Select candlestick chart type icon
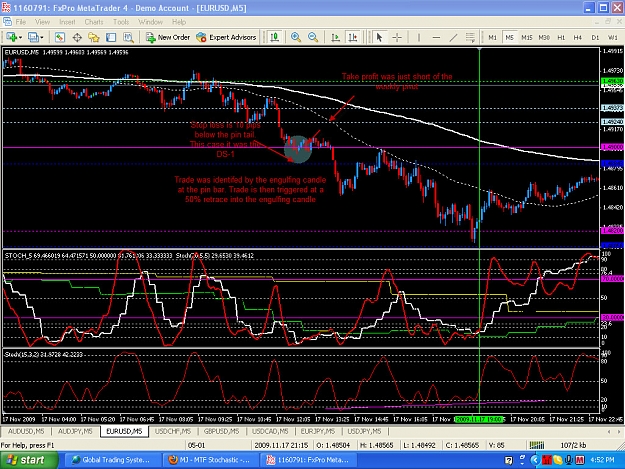The image size is (625, 469). point(275,37)
